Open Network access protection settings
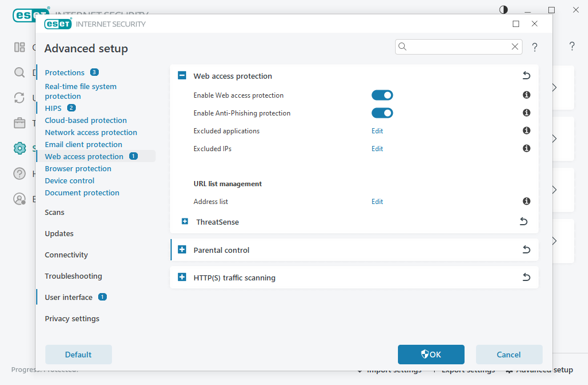This screenshot has width=588, height=385. pos(91,132)
